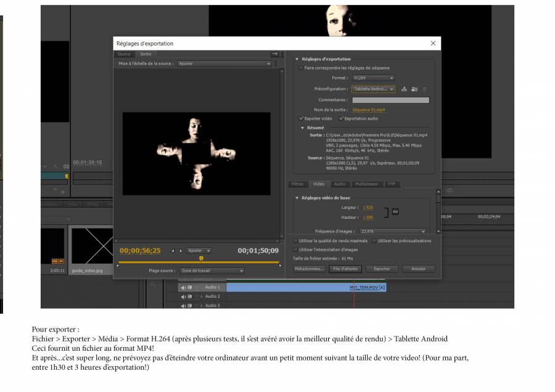Click the import preset folder icon

coord(414,89)
